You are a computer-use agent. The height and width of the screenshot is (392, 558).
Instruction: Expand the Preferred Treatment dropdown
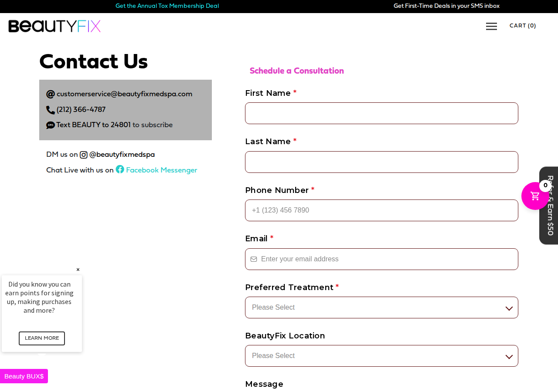coord(381,308)
